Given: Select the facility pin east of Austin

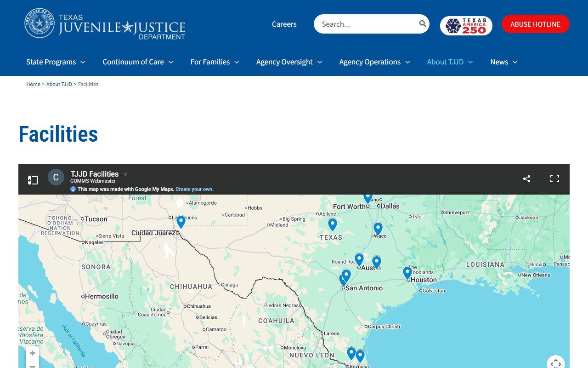Looking at the screenshot, I should [377, 262].
